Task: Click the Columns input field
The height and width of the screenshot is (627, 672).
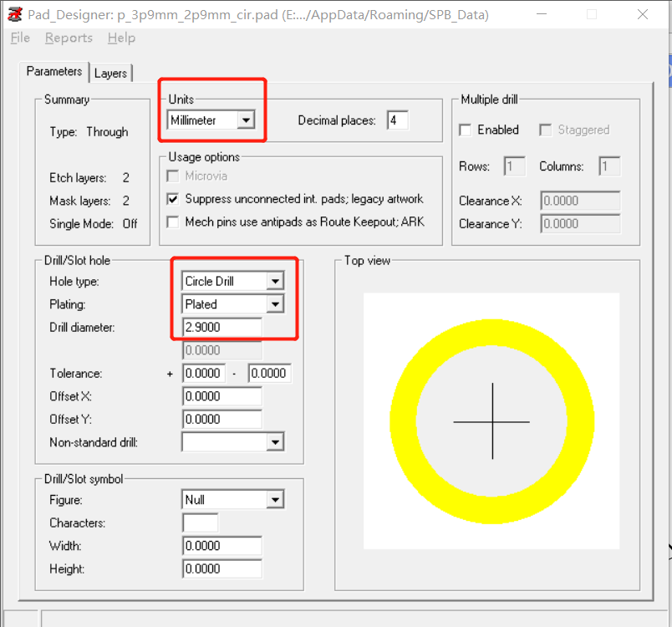Action: click(x=609, y=166)
